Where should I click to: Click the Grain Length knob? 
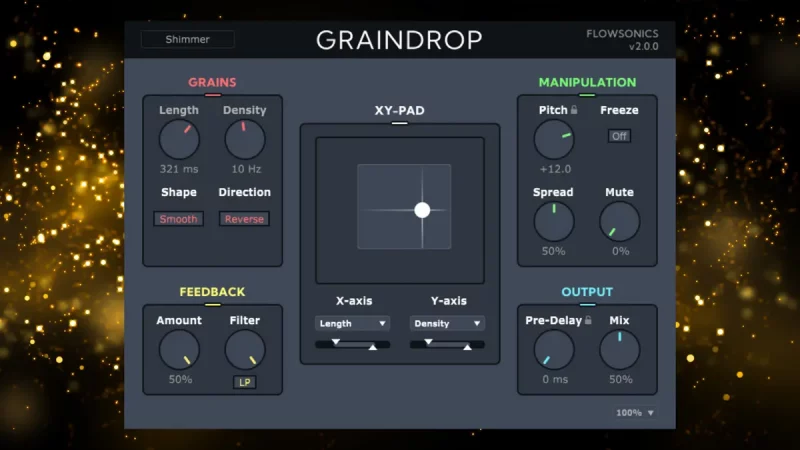tap(179, 140)
